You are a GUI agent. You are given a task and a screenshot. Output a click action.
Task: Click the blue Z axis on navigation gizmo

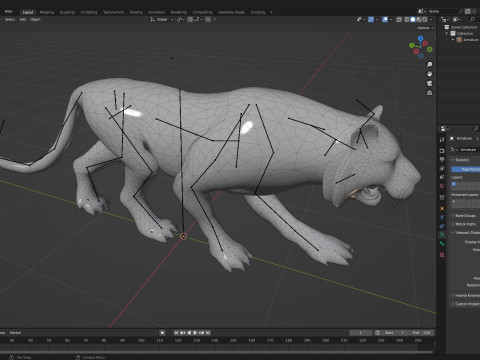(420, 38)
